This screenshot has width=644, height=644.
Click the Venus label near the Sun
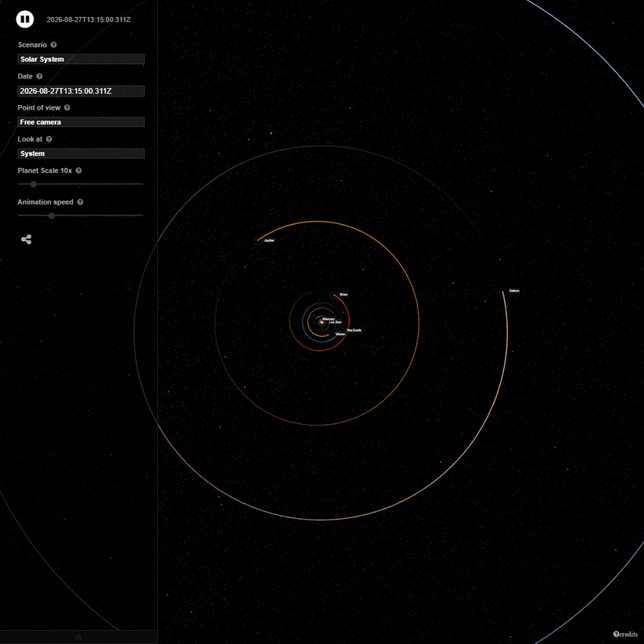coord(340,333)
